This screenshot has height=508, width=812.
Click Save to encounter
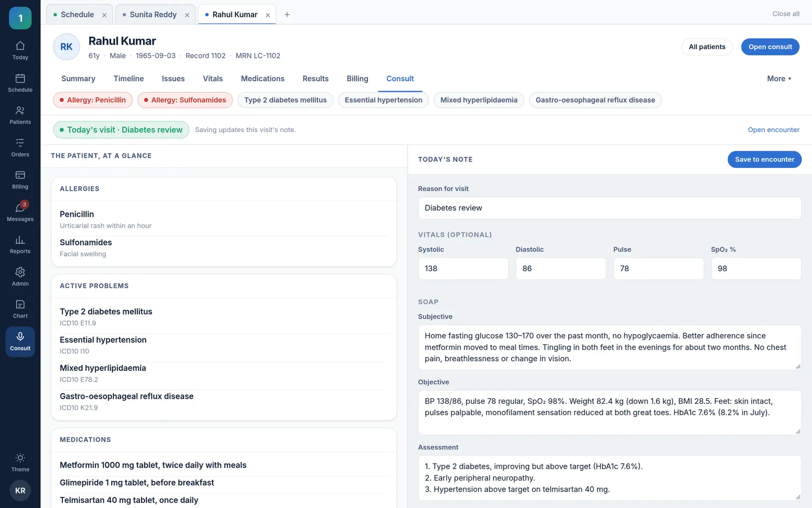[764, 160]
